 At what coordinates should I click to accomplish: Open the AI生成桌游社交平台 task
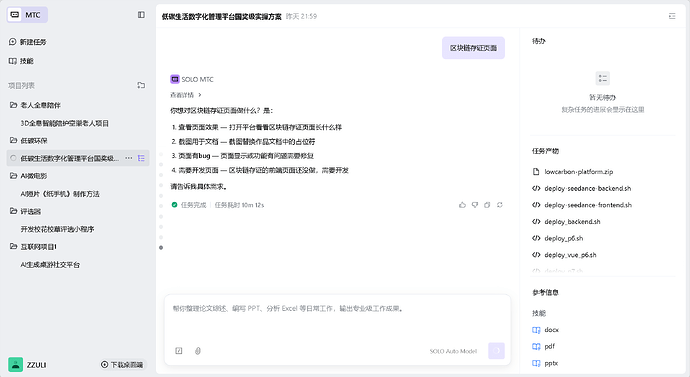tap(50, 265)
